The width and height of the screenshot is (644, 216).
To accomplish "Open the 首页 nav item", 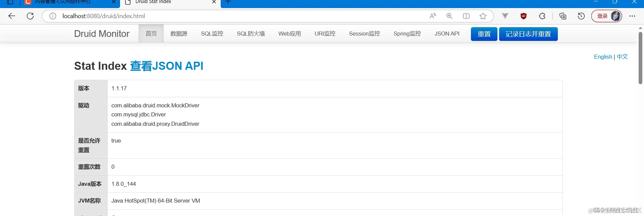I will pyautogui.click(x=151, y=34).
